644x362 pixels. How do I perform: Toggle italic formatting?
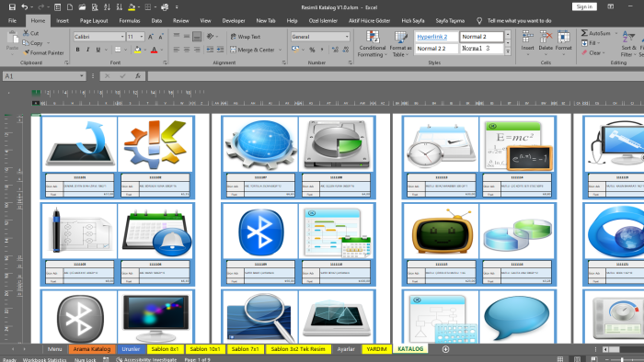coord(88,50)
